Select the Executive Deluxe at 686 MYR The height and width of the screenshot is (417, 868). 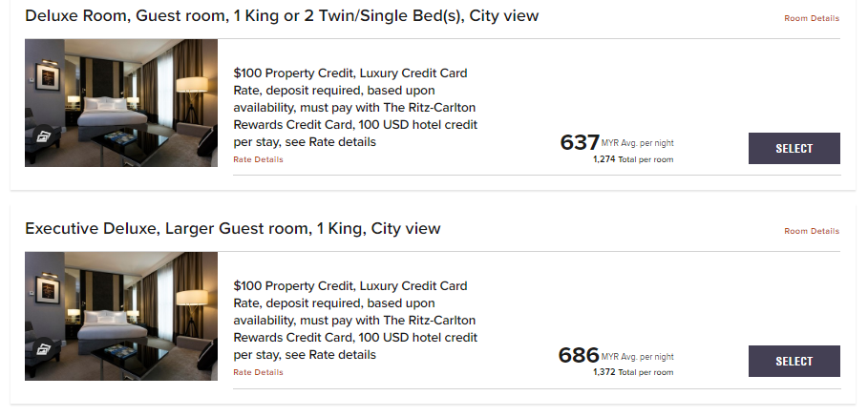click(794, 361)
